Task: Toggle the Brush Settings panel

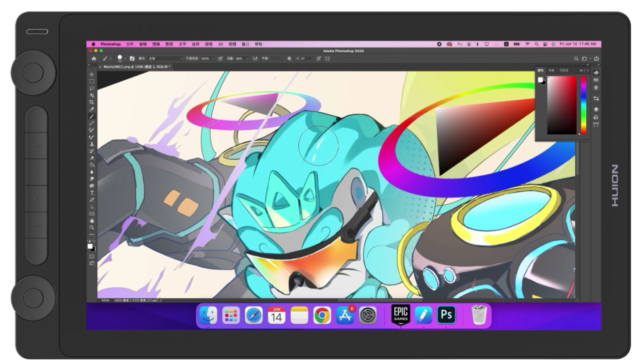Action: click(x=132, y=59)
